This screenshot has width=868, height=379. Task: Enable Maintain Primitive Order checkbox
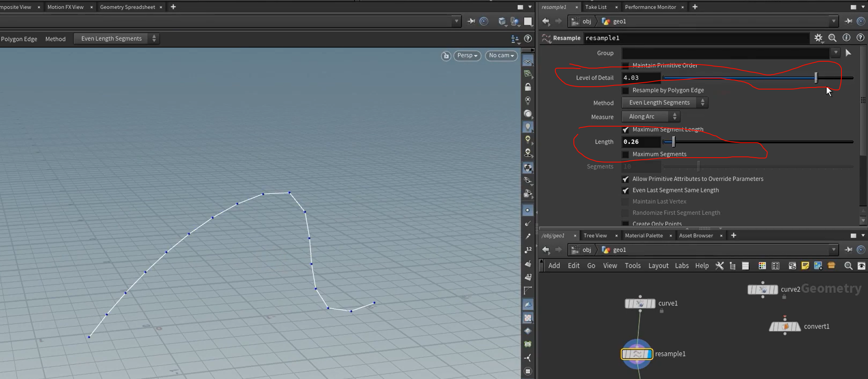(625, 65)
